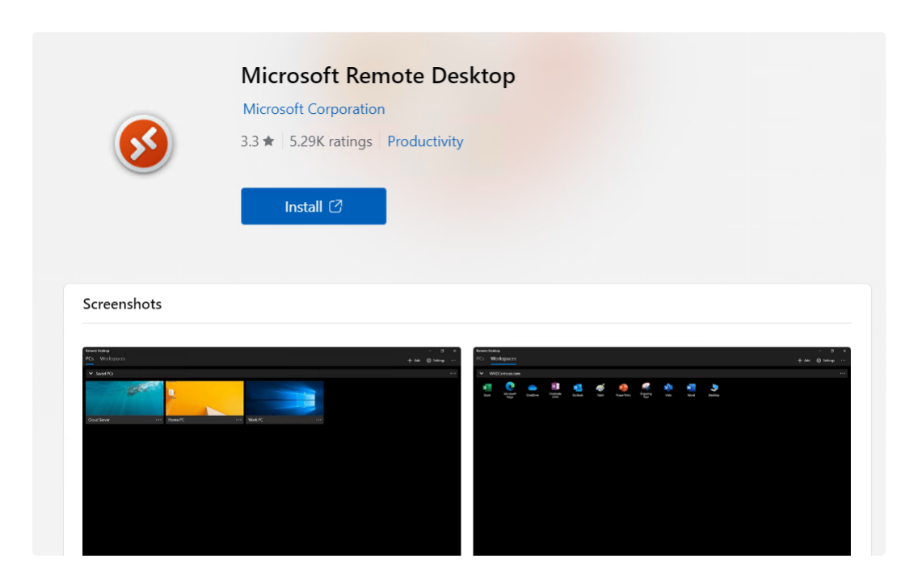Select the Work PC tile in first screenshot
This screenshot has width=918, height=588.
(284, 402)
